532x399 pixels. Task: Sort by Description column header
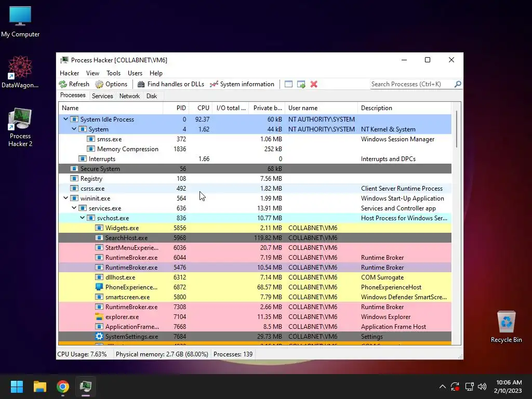click(404, 108)
